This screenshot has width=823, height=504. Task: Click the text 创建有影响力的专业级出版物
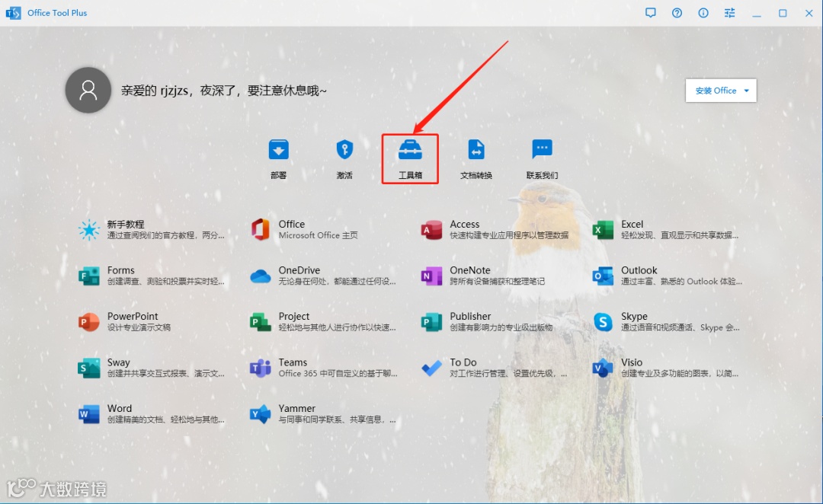click(501, 327)
